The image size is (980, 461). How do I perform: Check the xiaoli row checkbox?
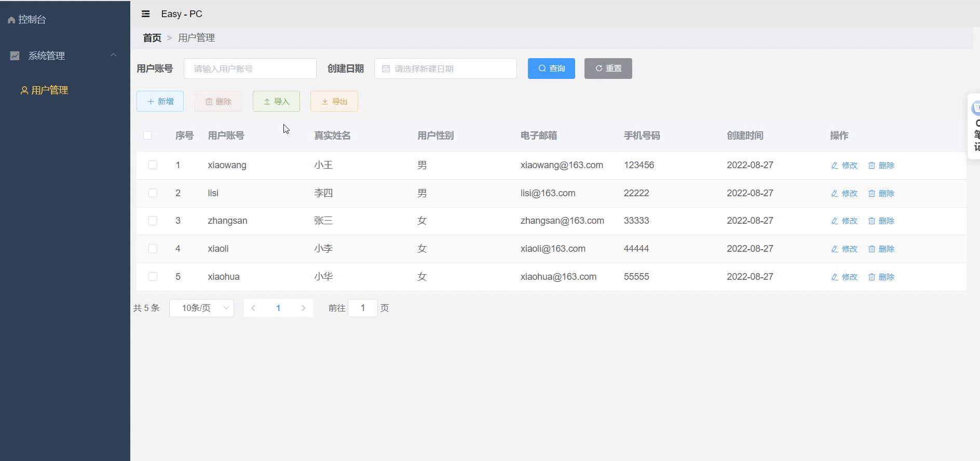click(153, 249)
